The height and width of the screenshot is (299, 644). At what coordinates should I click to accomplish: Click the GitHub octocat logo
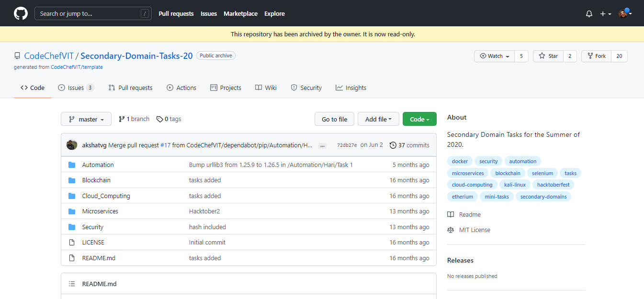coord(21,13)
